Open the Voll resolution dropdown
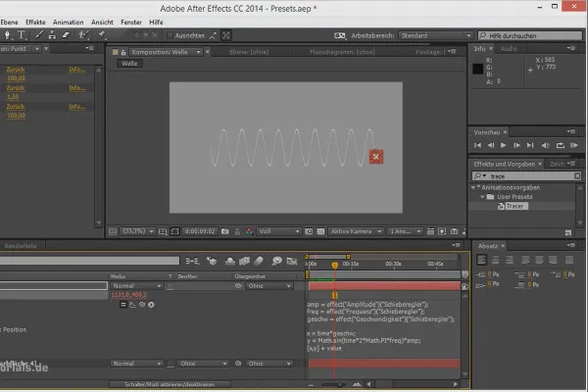This screenshot has width=588, height=392. pos(278,231)
